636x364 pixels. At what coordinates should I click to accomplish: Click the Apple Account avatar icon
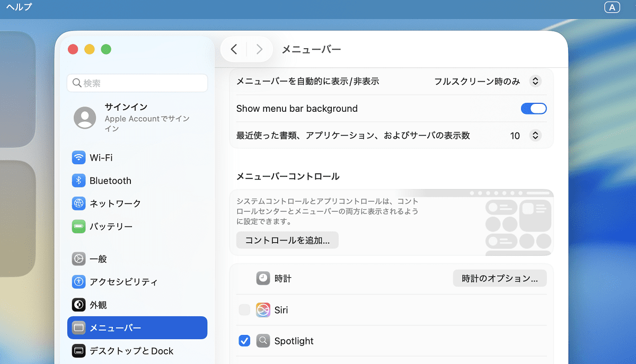(85, 118)
